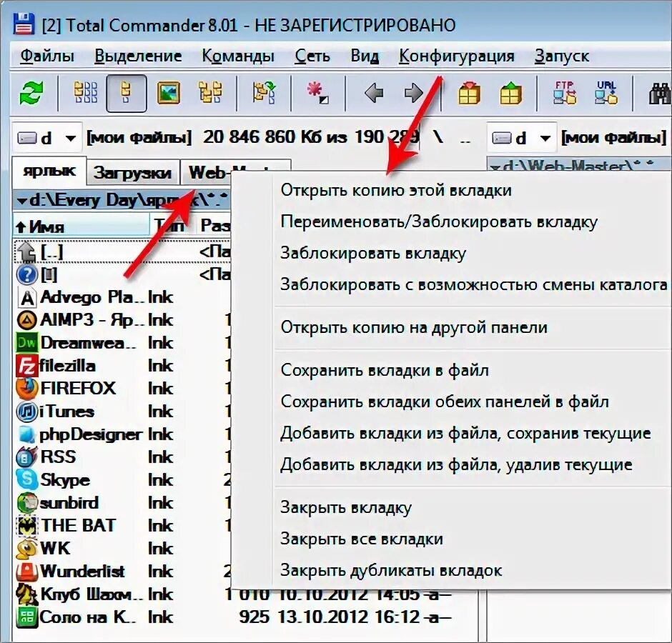Click the iTunes shortcut icon
The width and height of the screenshot is (672, 643).
(x=26, y=412)
